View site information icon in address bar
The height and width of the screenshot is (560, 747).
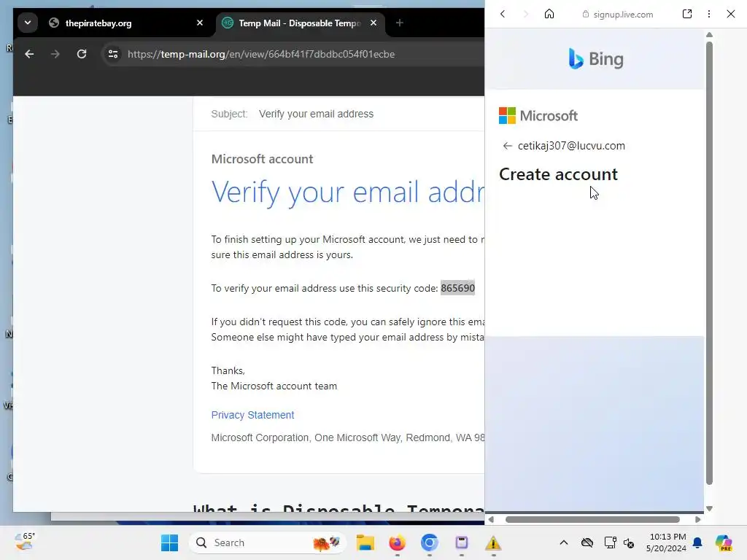pos(113,54)
